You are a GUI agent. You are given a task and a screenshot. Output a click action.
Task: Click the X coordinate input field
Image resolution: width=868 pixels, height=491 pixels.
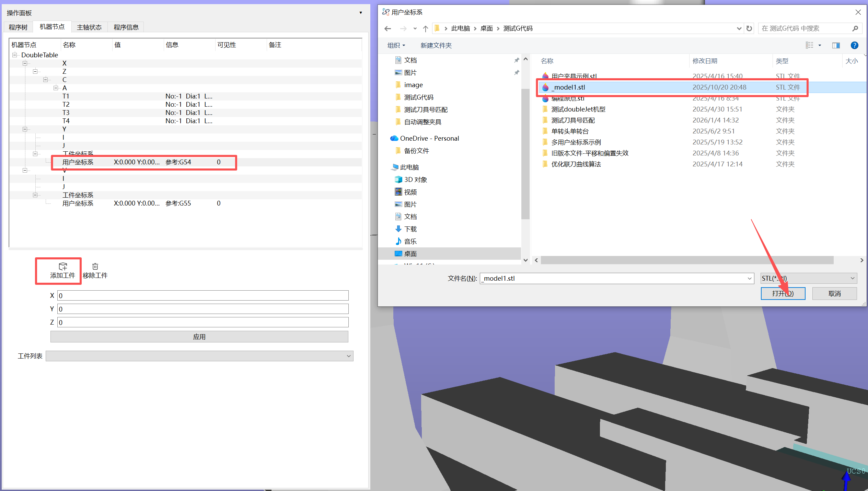(202, 295)
